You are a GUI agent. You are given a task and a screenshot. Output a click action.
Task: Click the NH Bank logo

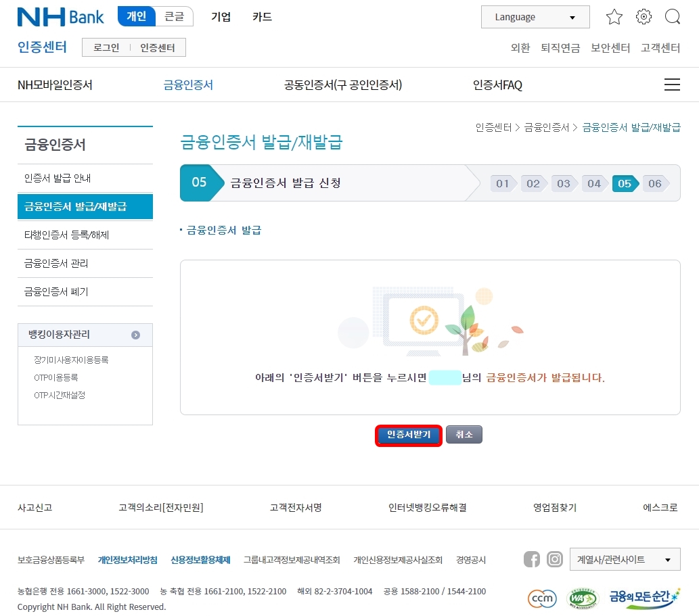58,16
